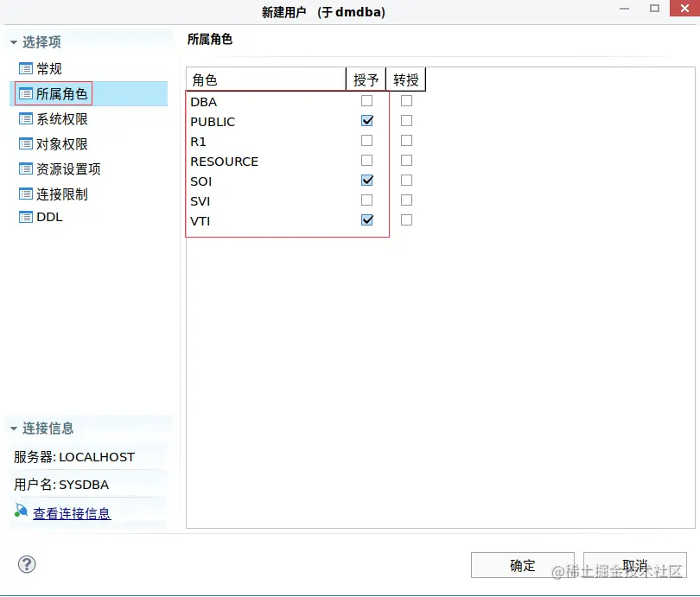This screenshot has height=597, width=700.
Task: Click the 所属角色 icon in the sidebar
Action: 29,93
